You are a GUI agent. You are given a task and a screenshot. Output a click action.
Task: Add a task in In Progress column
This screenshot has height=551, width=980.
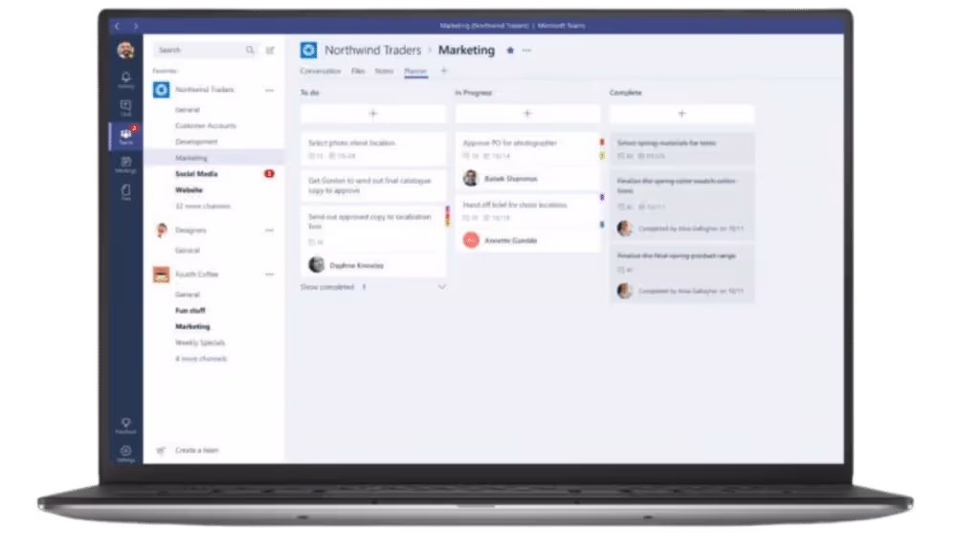click(527, 114)
